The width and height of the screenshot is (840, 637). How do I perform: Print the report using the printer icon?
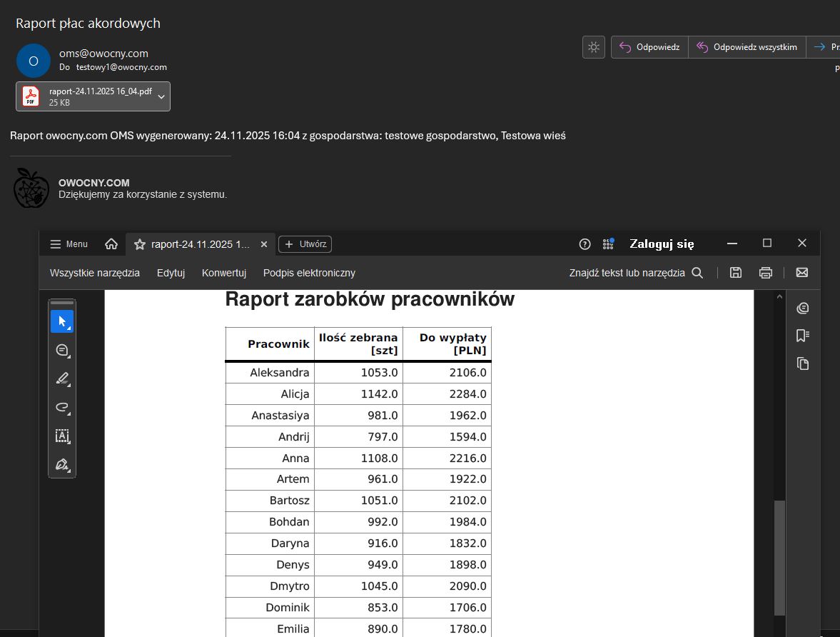click(x=766, y=273)
